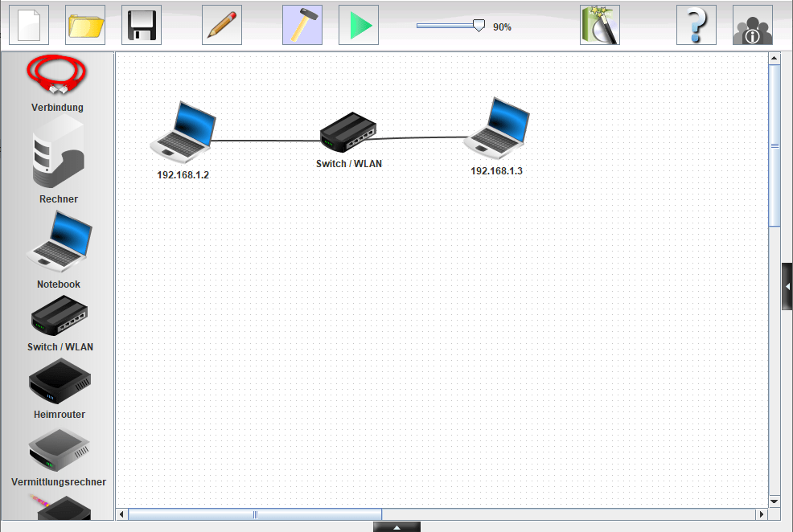Select the red Verbindung cable tool

coord(57,74)
